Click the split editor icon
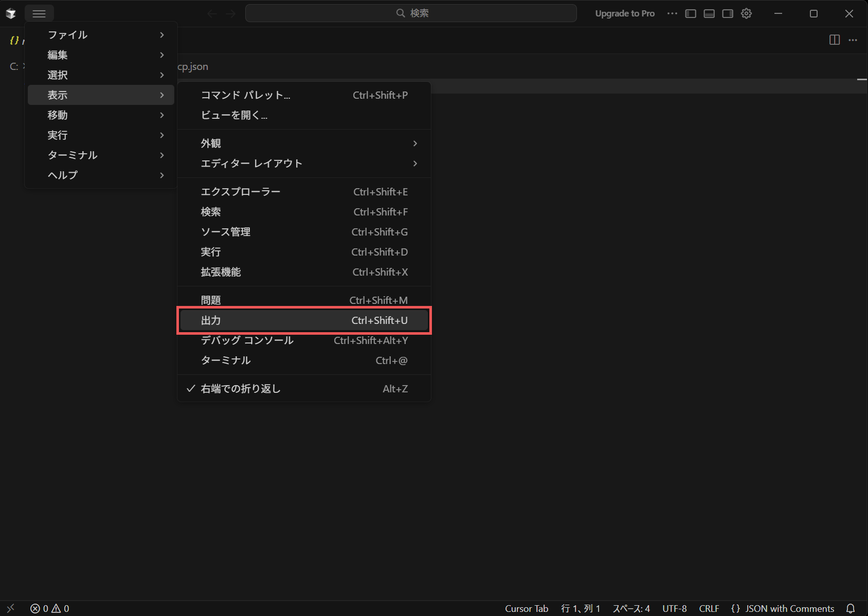This screenshot has height=616, width=868. pyautogui.click(x=835, y=40)
